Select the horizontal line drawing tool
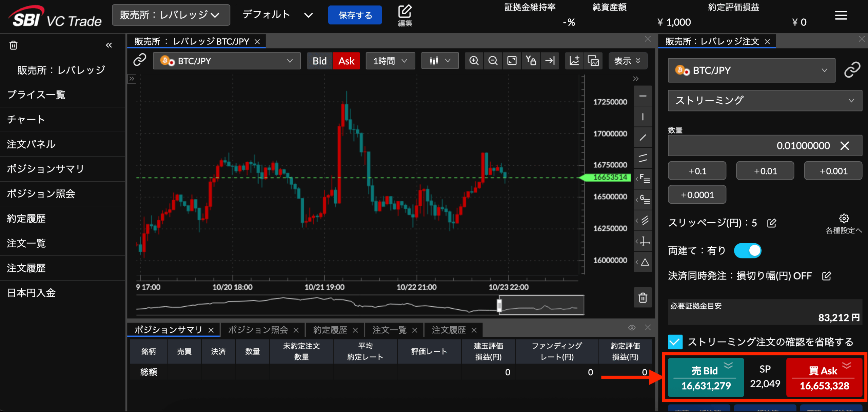Screen dimensions: 868x412 coord(643,96)
